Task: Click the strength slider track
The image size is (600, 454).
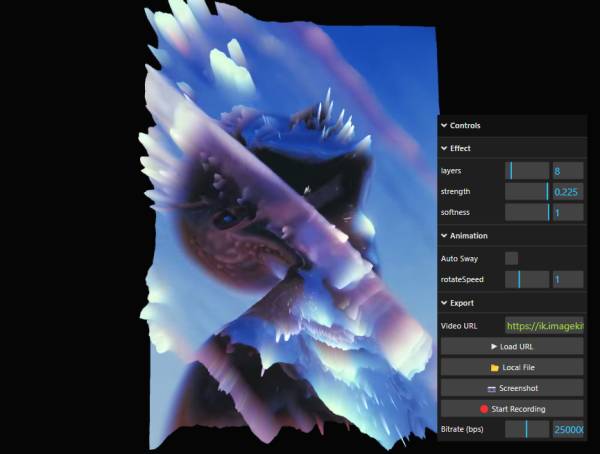Action: tap(527, 192)
